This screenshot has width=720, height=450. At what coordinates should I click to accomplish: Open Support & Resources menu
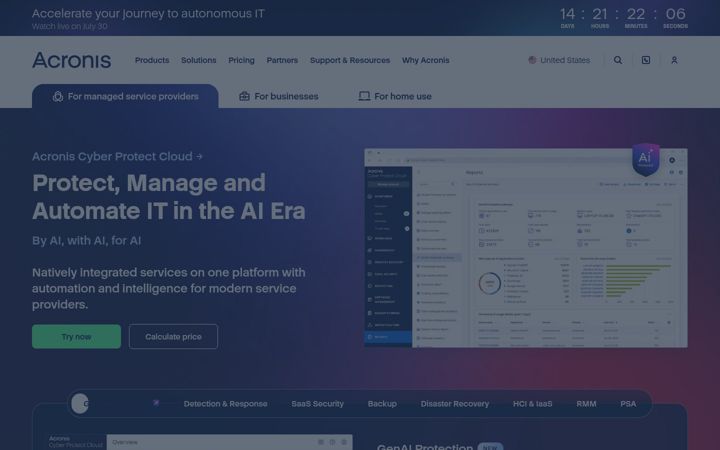click(350, 60)
